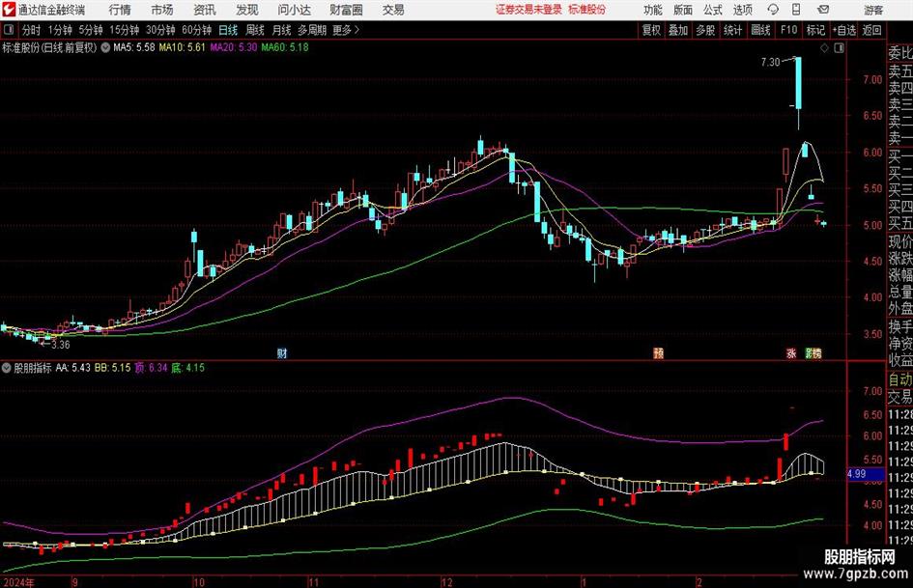Screen dimensions: 913x588
Task: Open the 功能 menu
Action: (653, 10)
